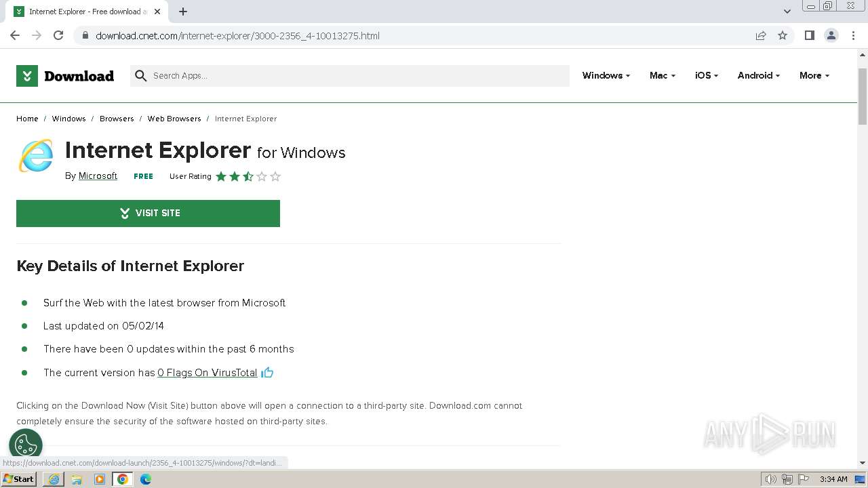View site information lock icon

coord(85,35)
